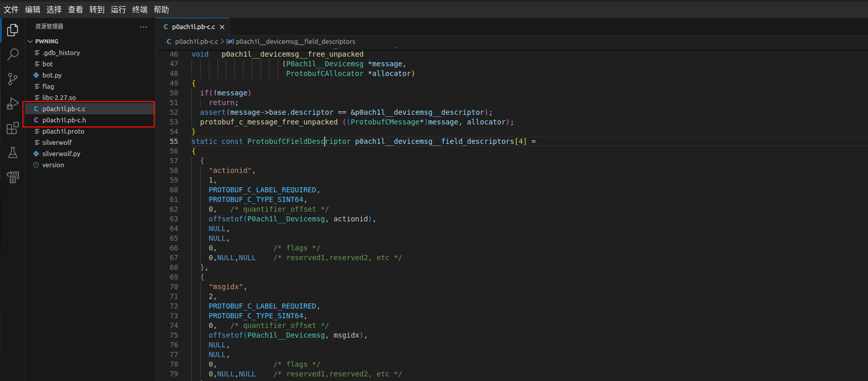The height and width of the screenshot is (381, 868).
Task: Open the 转到 menu
Action: 97,9
